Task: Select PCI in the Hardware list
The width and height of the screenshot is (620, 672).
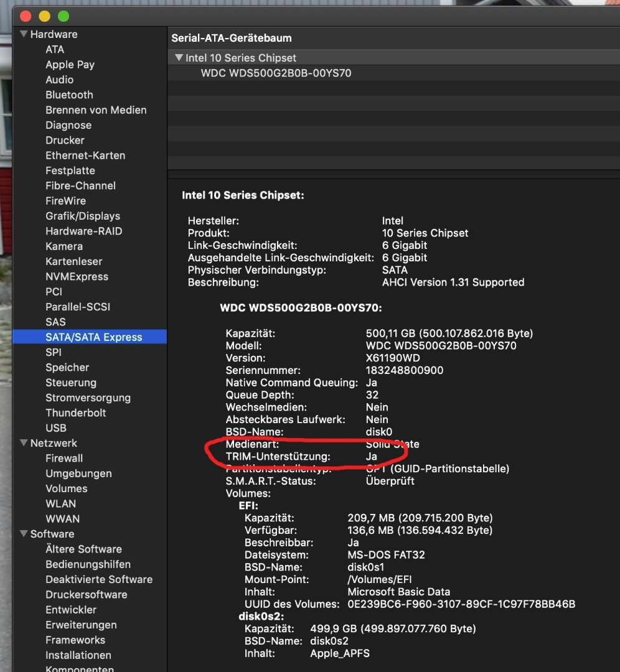Action: click(x=54, y=291)
